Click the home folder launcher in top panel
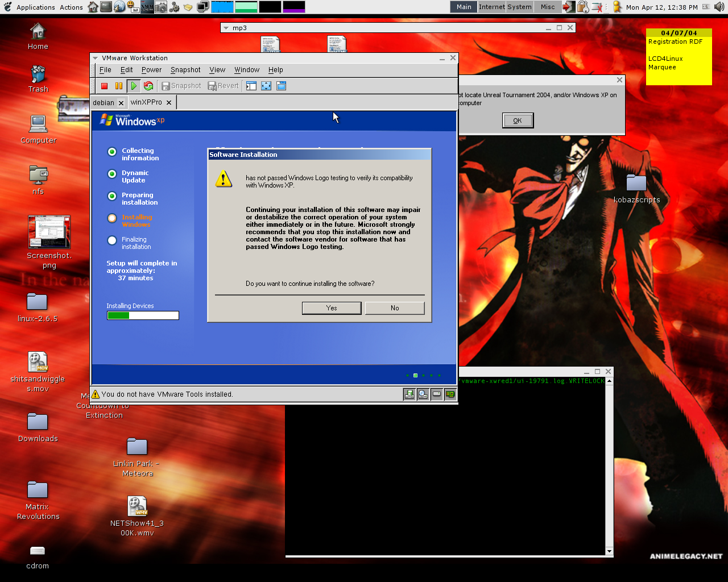Image resolution: width=728 pixels, height=582 pixels. [93, 7]
